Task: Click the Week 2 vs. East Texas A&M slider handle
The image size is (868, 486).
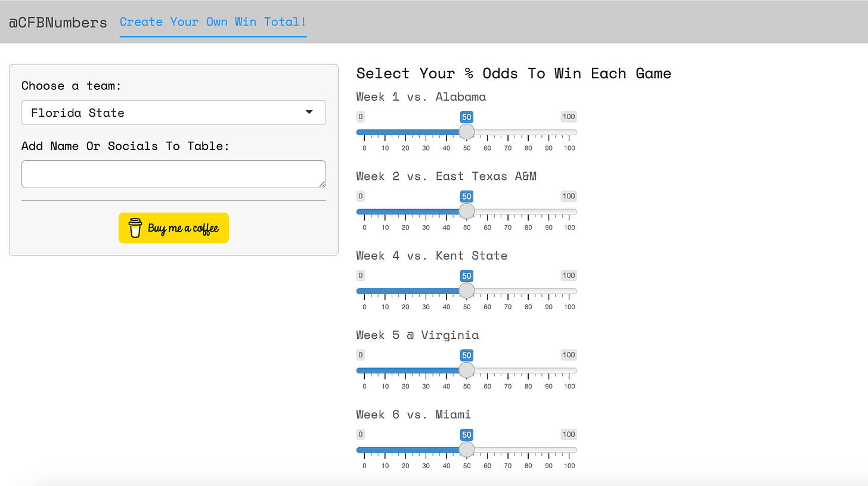Action: pos(467,211)
